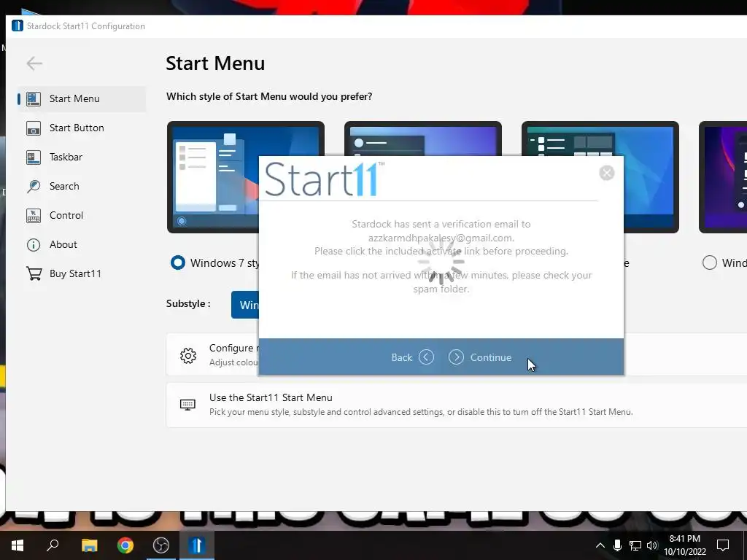Click Use the Start11 Start Menu row
Viewport: 747px width, 560px height.
(457, 405)
